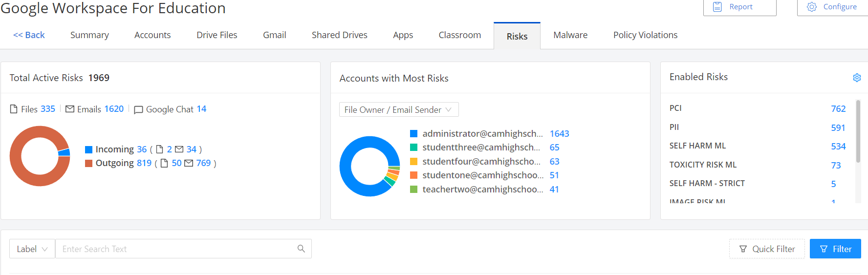Click Outgoing total 819 link
This screenshot has width=868, height=275.
point(144,163)
